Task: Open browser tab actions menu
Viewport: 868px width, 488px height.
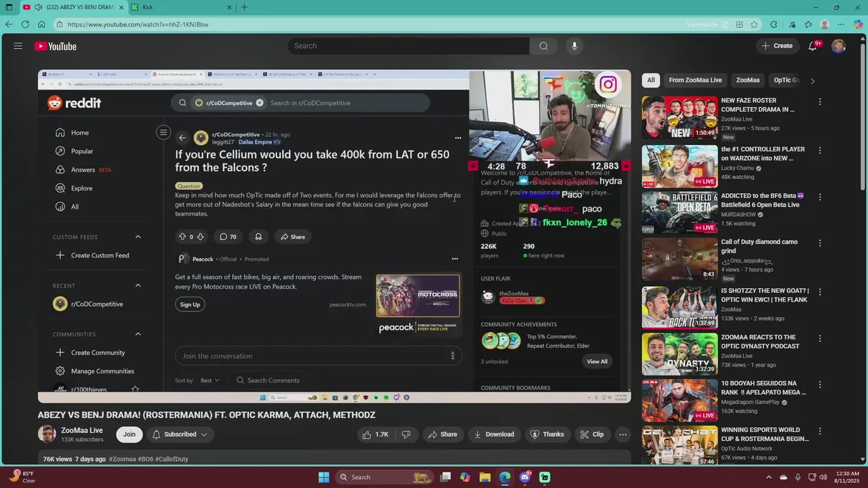Action: pyautogui.click(x=9, y=7)
